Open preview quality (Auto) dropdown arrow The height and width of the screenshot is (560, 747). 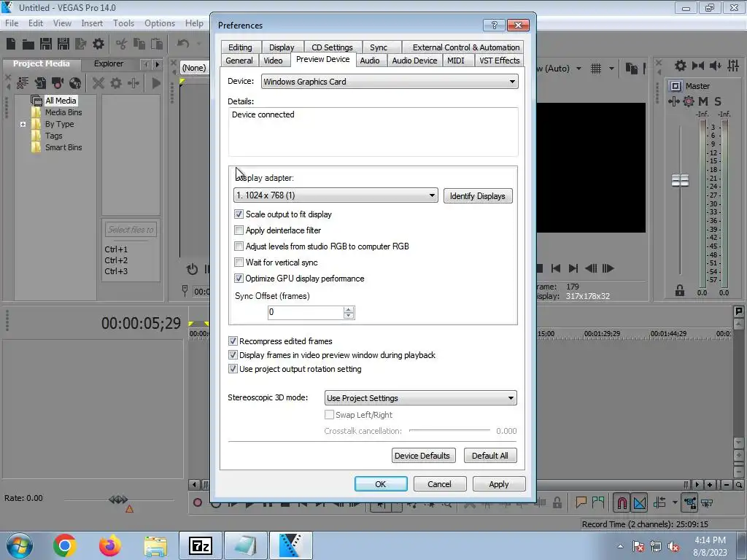click(578, 69)
